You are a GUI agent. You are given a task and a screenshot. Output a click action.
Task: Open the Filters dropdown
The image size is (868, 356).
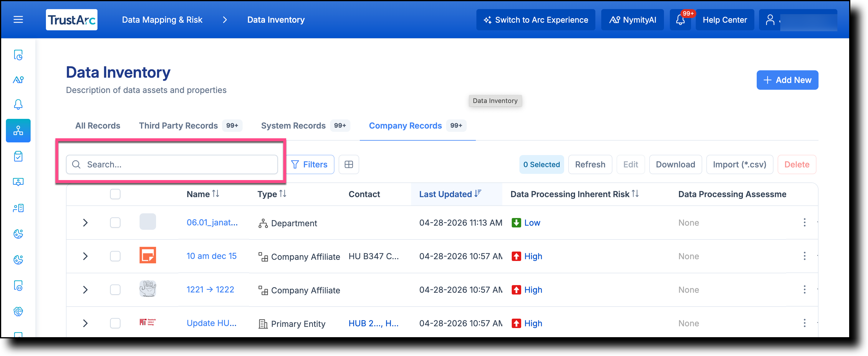coord(309,164)
